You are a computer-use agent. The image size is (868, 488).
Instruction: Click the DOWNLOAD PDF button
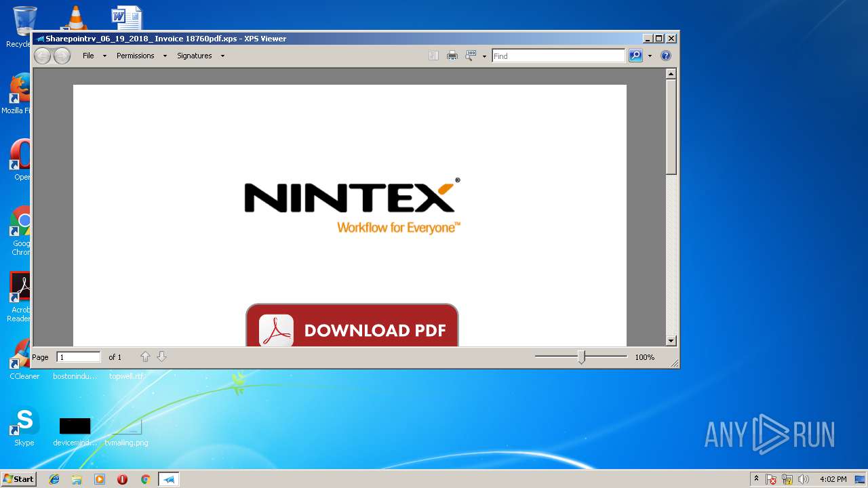352,325
